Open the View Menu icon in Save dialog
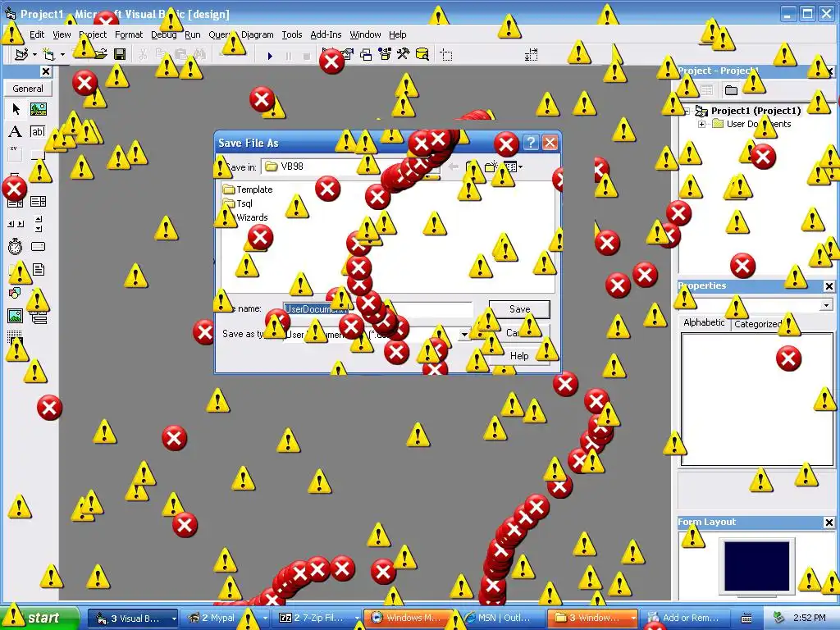Image resolution: width=840 pixels, height=630 pixels. (x=513, y=167)
